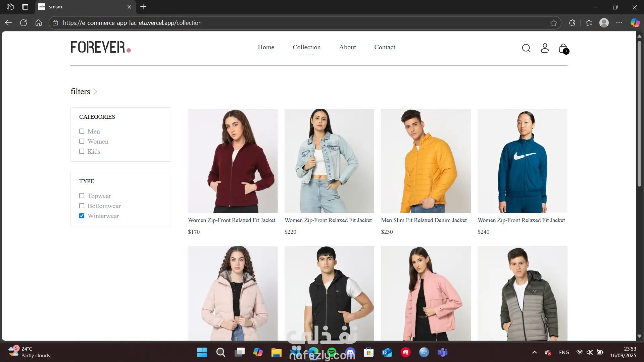
Task: Open the browser workspaces icon
Action: point(10,7)
